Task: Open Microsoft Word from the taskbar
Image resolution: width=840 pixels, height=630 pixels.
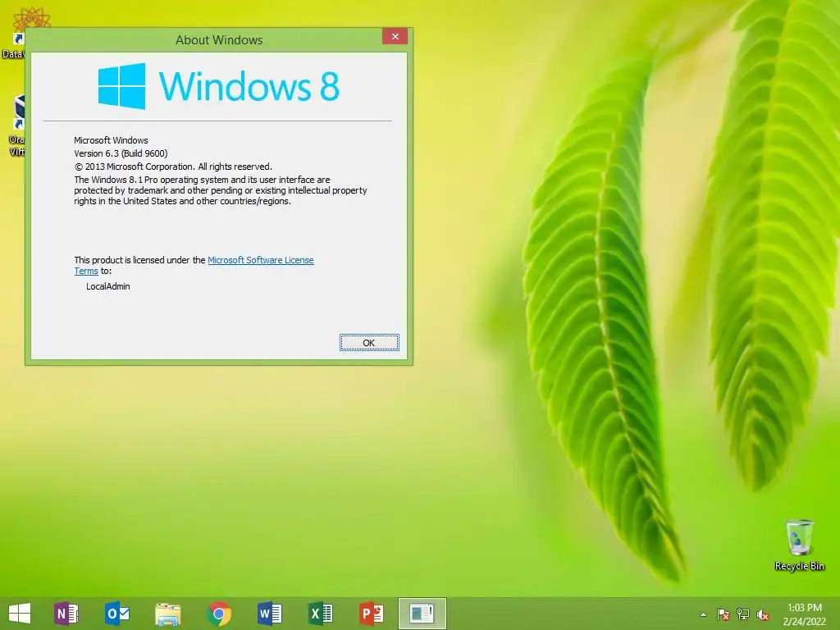Action: (x=269, y=614)
